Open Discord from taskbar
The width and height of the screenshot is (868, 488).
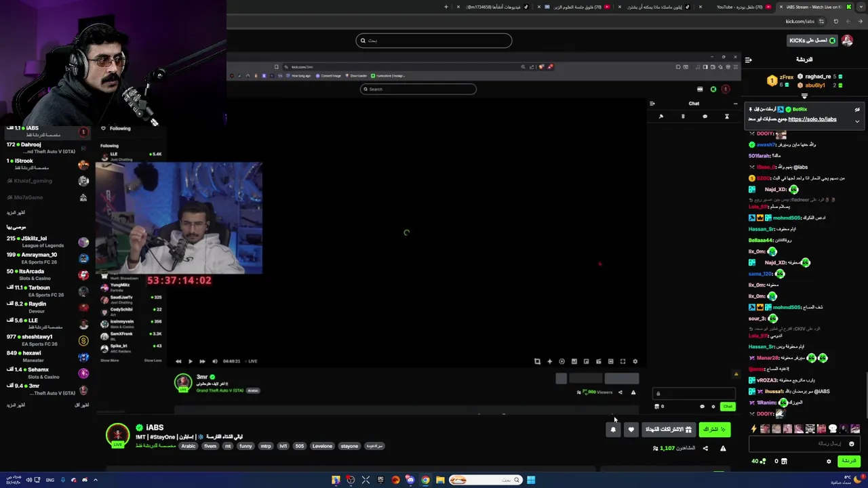tap(410, 480)
